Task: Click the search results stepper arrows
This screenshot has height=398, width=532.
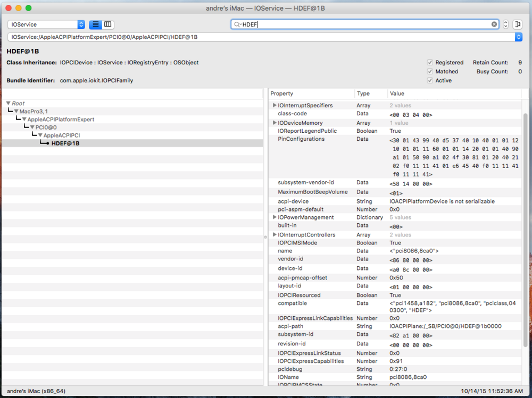Action: [x=505, y=24]
